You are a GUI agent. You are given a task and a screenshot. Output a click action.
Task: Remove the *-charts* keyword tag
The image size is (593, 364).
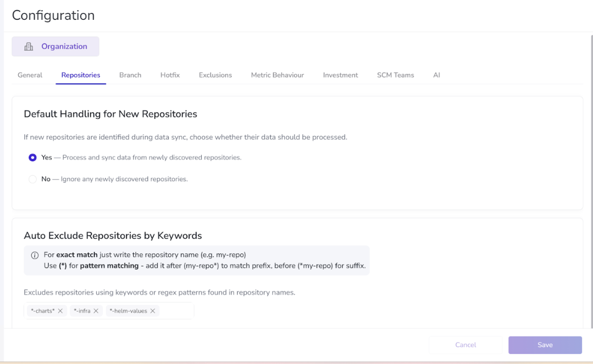point(60,311)
